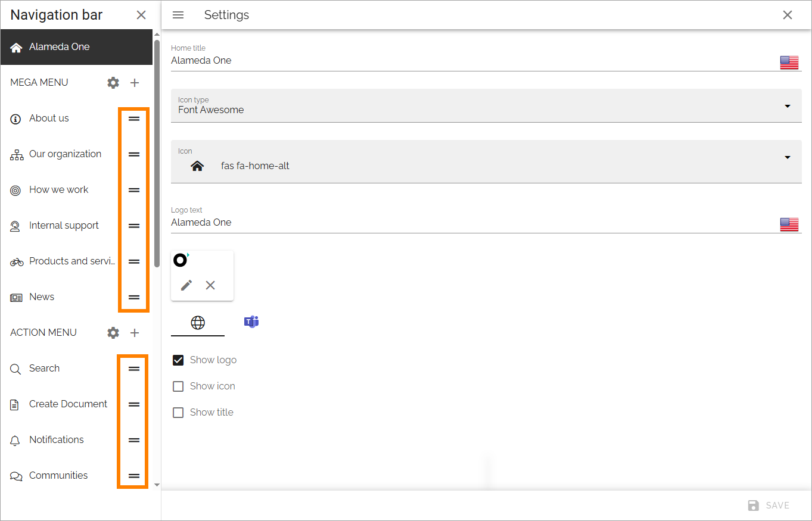The width and height of the screenshot is (812, 521).
Task: Click the drag handle for Communities
Action: click(134, 476)
